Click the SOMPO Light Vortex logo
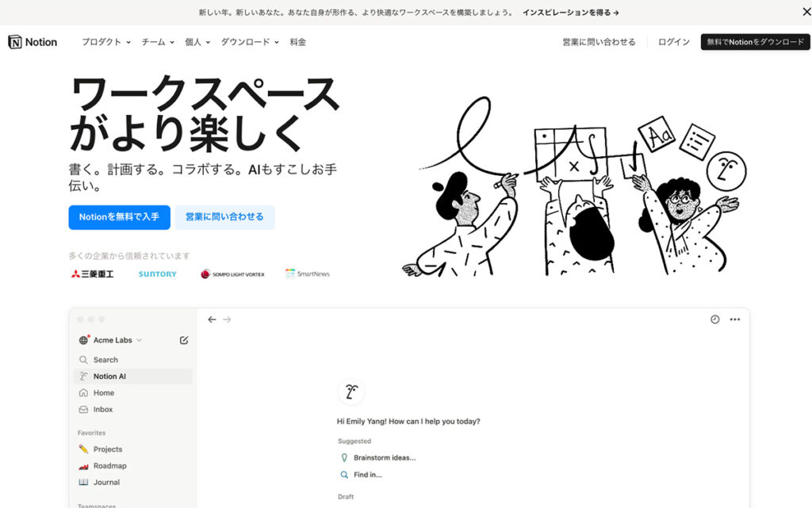 pyautogui.click(x=232, y=273)
